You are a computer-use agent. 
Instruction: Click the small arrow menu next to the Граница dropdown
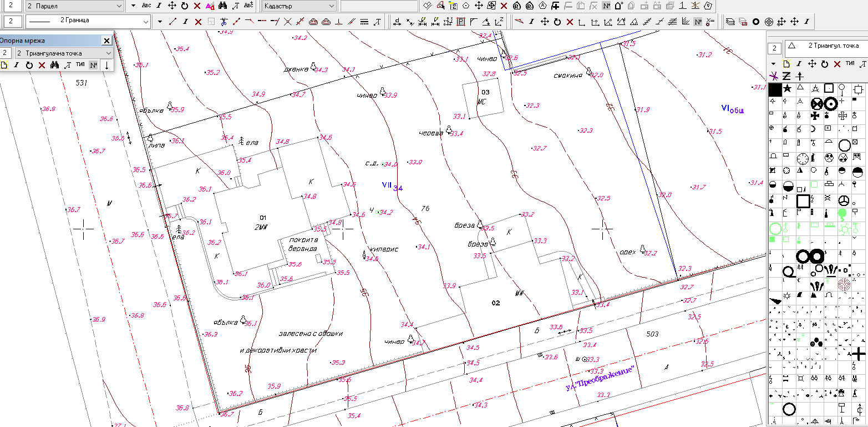160,22
